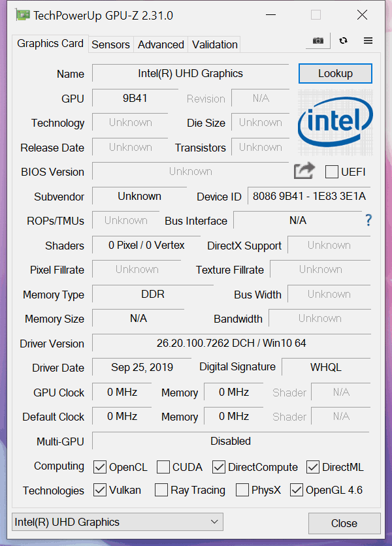Screen dimensions: 392x546
Task: Open the Intel(R) UHD Graphics GPU dropdown
Action: pos(118,522)
